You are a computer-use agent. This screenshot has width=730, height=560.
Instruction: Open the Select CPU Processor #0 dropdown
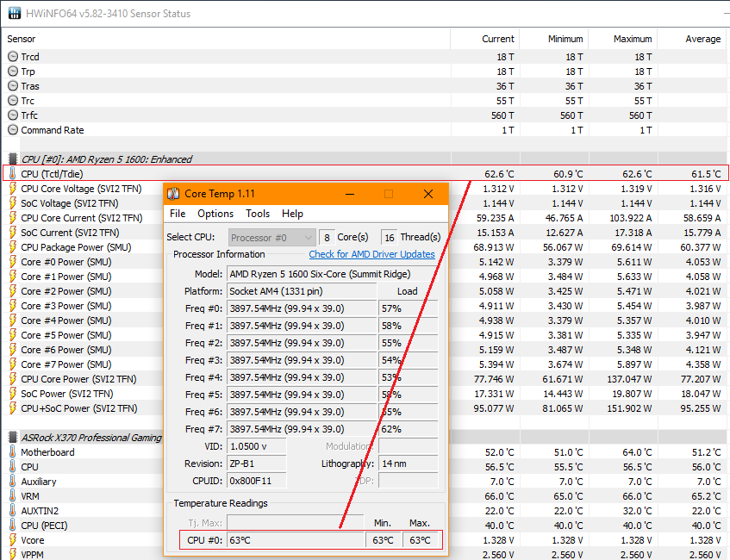(271, 238)
